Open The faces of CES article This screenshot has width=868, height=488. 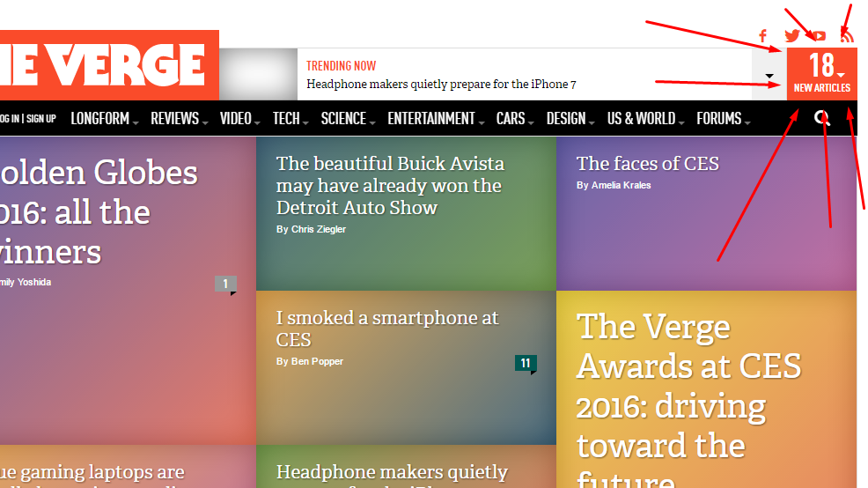click(x=648, y=164)
